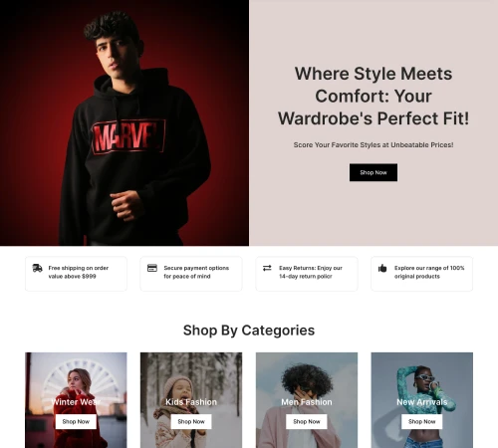Shop Now under New Arrivals
The width and height of the screenshot is (498, 448).
(x=421, y=421)
